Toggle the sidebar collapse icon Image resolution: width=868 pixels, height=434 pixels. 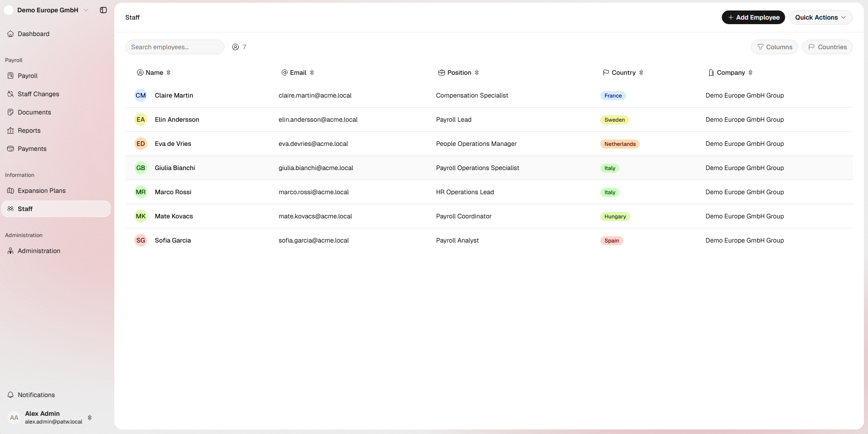[103, 10]
